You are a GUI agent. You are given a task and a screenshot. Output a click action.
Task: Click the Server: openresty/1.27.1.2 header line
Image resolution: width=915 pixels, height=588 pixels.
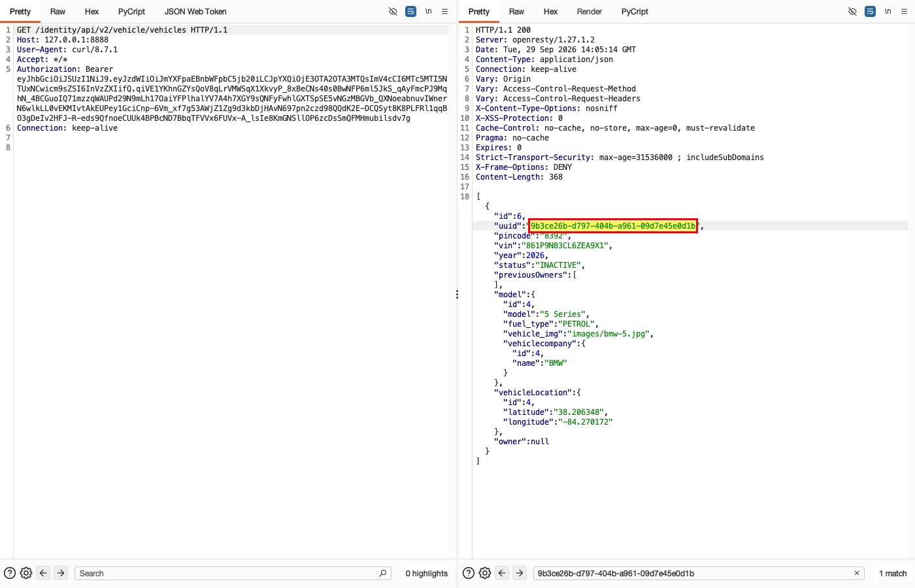(535, 40)
